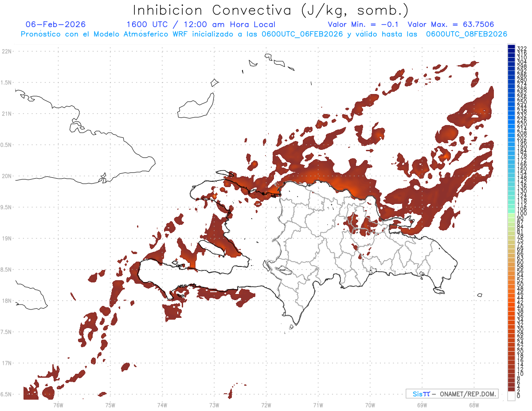Click the '72W' longitude label

pyautogui.click(x=266, y=405)
